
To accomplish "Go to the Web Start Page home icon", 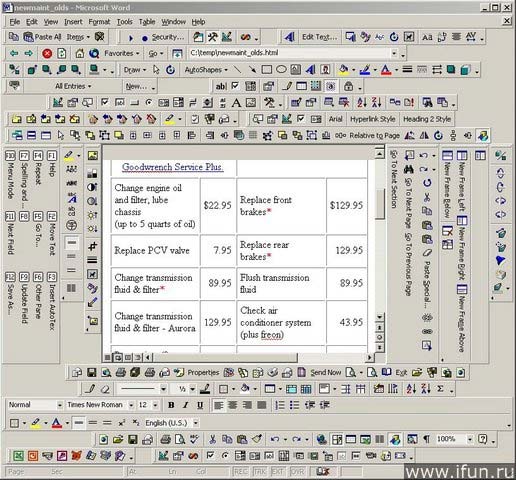I will coord(80,53).
